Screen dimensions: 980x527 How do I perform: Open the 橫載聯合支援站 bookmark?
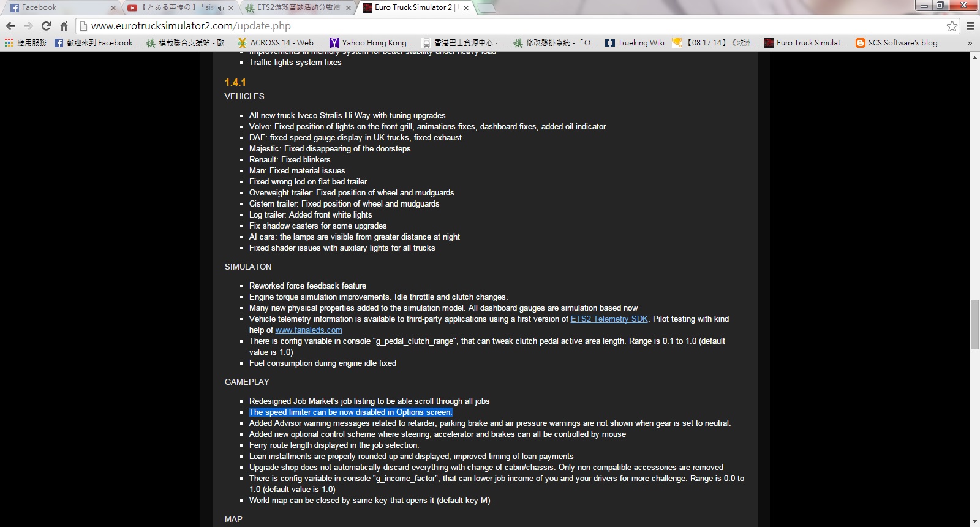point(188,43)
